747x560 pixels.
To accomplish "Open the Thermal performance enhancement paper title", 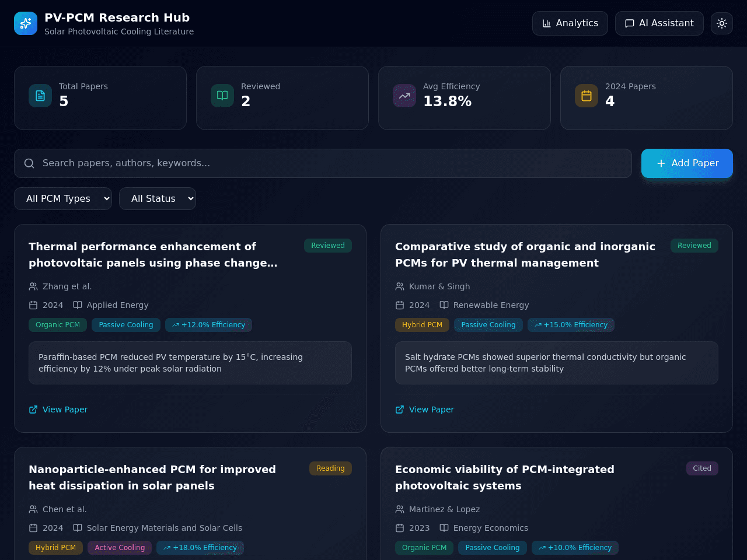I will (153, 255).
